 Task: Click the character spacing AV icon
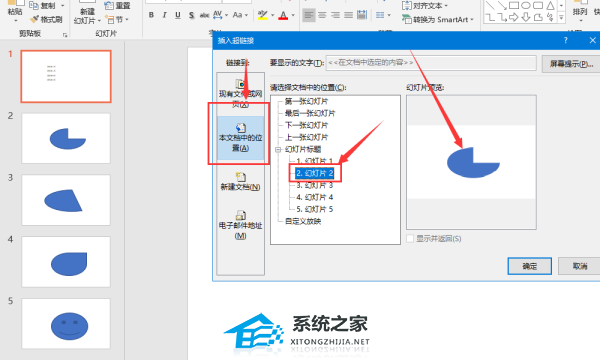[x=218, y=15]
